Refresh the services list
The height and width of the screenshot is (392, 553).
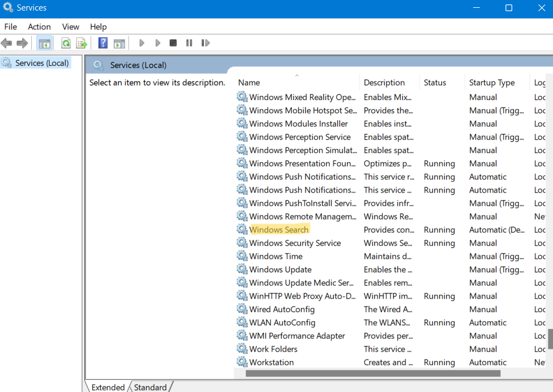click(65, 42)
